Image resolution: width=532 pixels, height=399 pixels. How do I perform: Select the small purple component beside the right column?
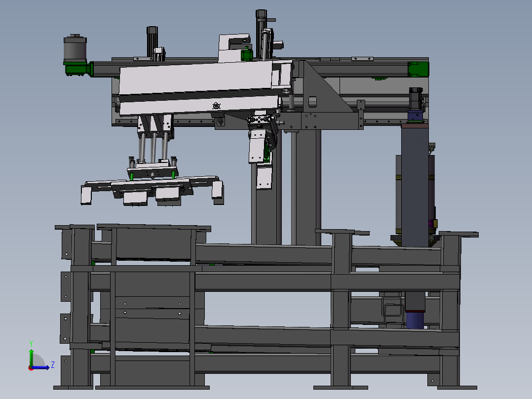431,224
